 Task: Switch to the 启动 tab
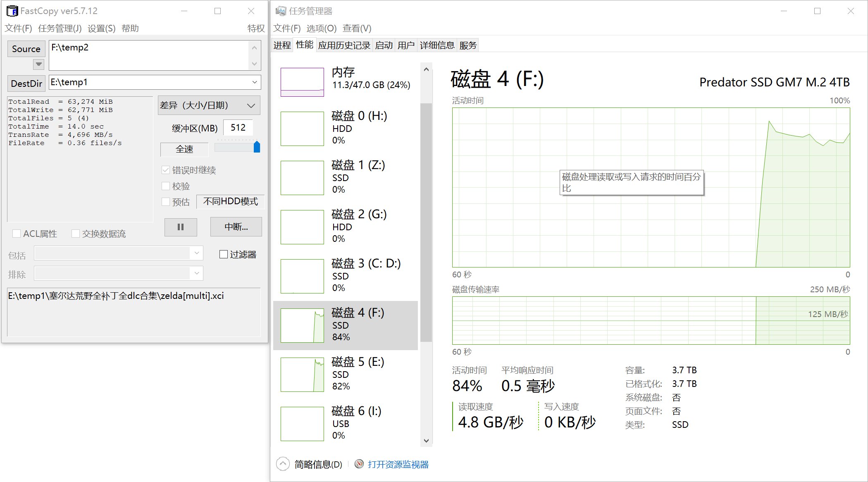pyautogui.click(x=384, y=45)
